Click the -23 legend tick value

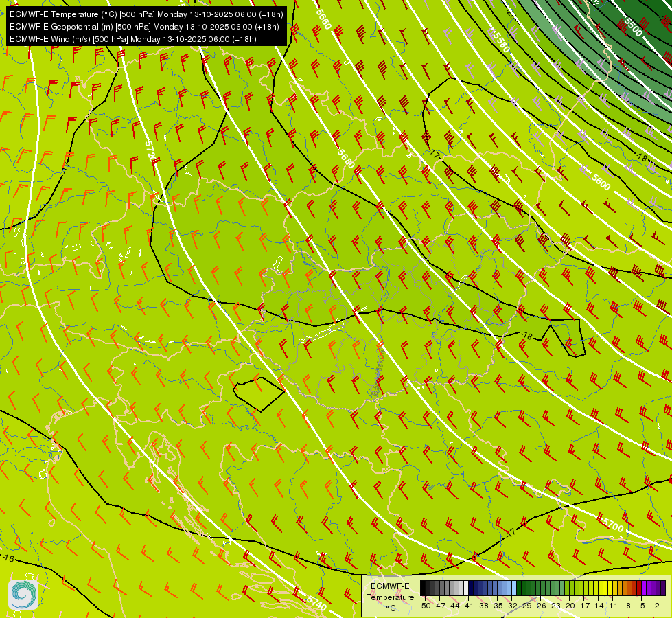click(555, 606)
